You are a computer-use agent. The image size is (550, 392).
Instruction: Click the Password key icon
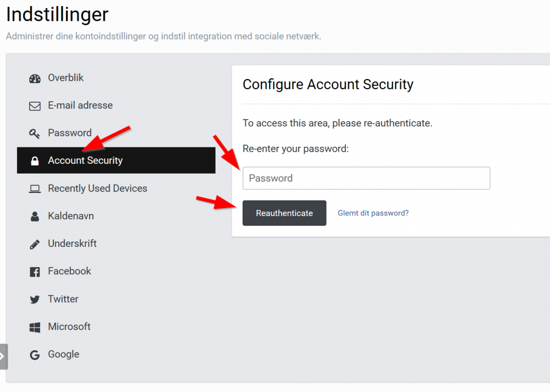coord(35,133)
